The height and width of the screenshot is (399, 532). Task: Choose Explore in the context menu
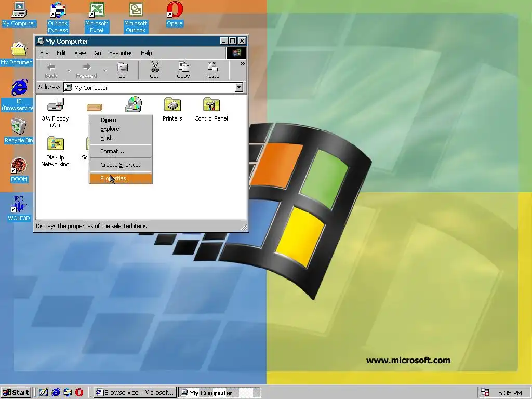point(121,129)
